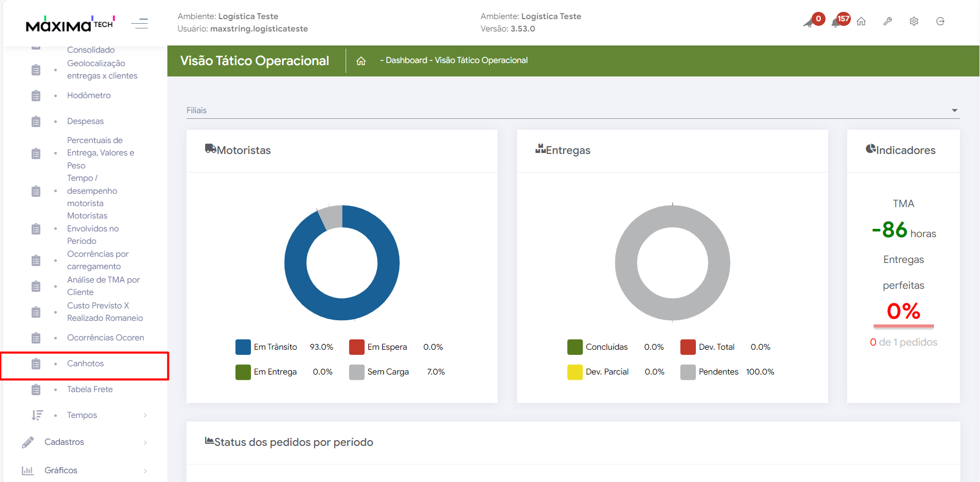Viewport: 980px width, 482px height.
Task: Click the blue Em Trânsito color swatch
Action: [243, 347]
